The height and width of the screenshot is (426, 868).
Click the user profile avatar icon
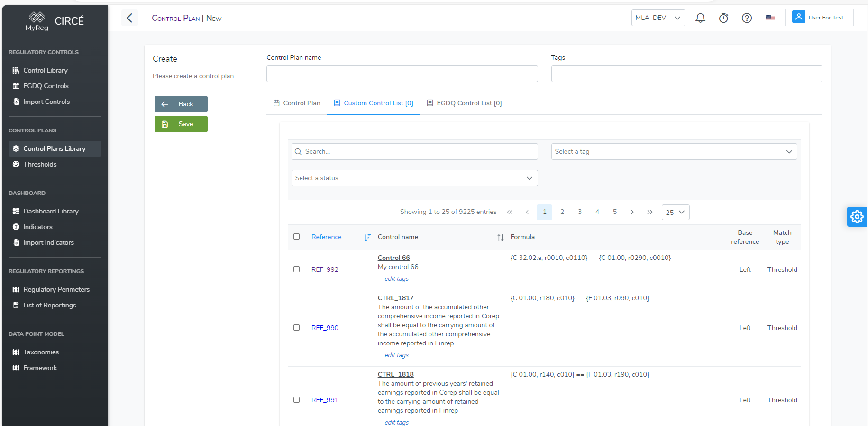click(x=798, y=18)
